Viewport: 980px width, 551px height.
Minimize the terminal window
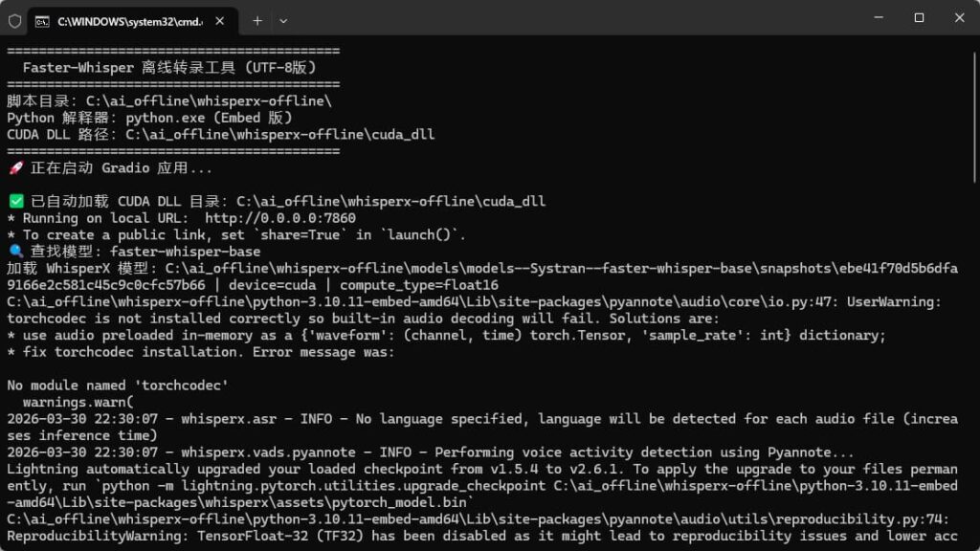(876, 17)
